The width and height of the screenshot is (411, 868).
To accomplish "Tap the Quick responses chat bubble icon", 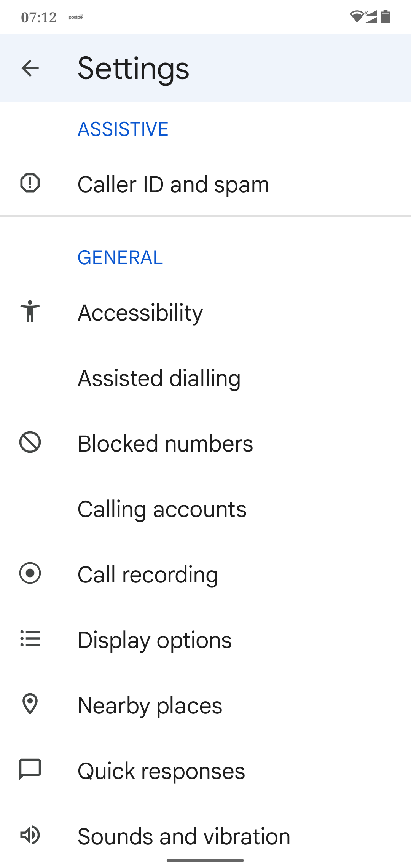I will click(30, 769).
